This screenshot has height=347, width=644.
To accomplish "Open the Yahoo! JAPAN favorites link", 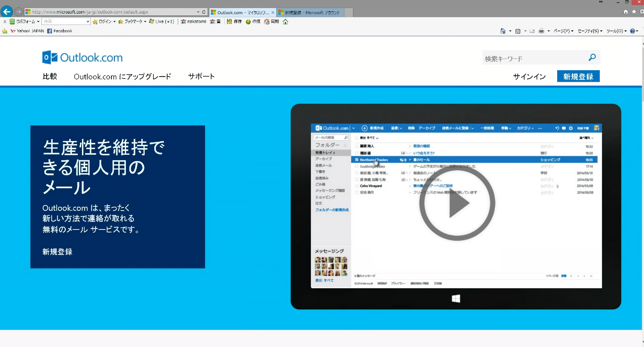I will tap(27, 31).
